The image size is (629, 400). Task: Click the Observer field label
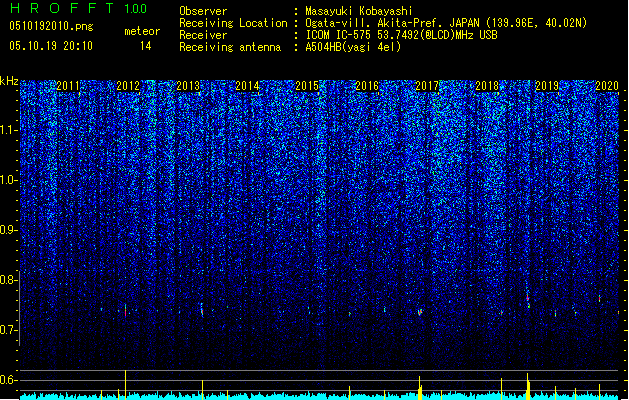coord(203,11)
